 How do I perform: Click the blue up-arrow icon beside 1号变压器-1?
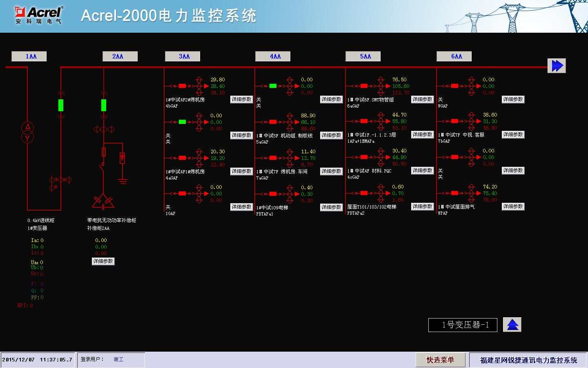[x=512, y=325]
